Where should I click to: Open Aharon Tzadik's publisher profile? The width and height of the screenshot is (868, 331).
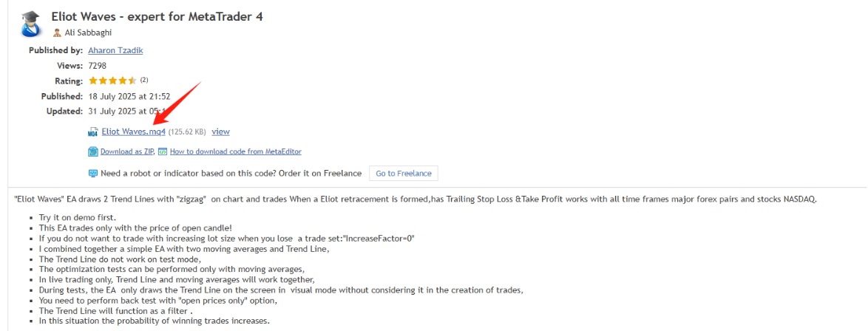coord(115,50)
